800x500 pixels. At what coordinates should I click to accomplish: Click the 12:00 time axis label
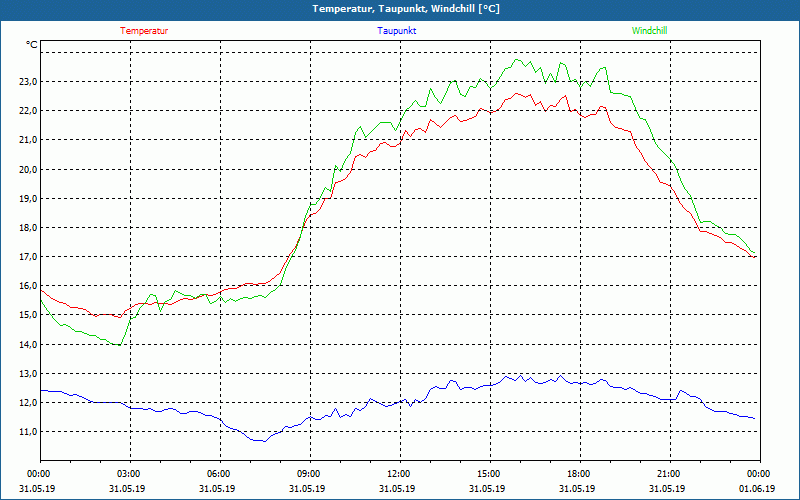398,474
